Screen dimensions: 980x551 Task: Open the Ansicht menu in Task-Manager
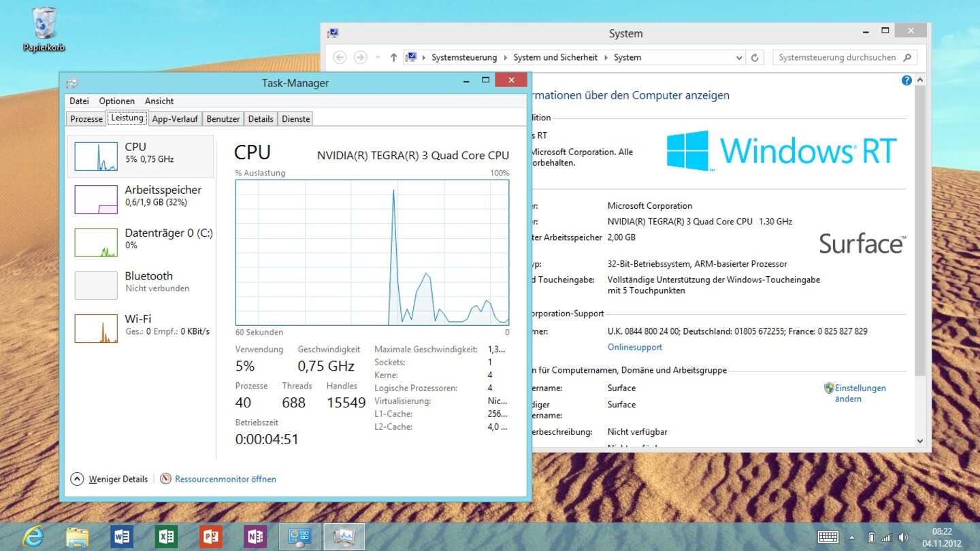159,101
